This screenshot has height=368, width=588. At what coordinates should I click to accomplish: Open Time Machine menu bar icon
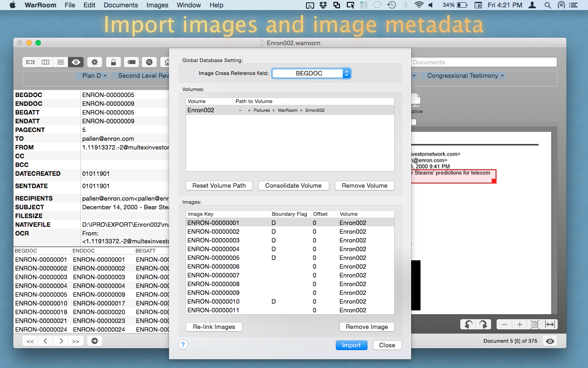pyautogui.click(x=391, y=5)
